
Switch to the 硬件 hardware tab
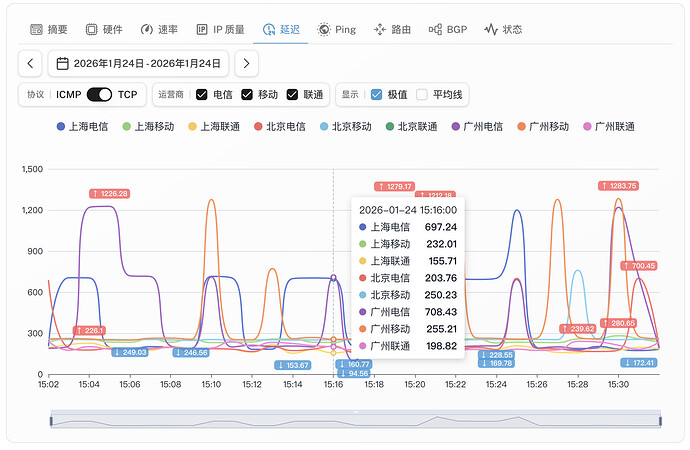[104, 29]
